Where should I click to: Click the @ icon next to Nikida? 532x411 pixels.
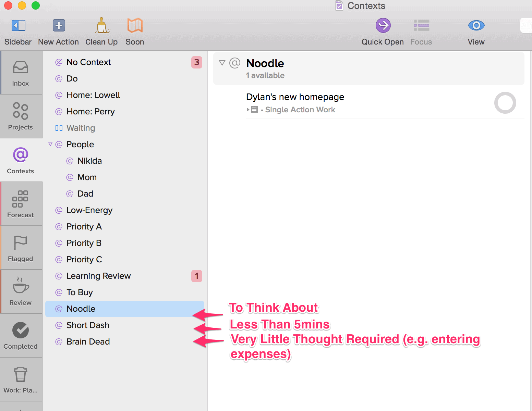point(70,161)
